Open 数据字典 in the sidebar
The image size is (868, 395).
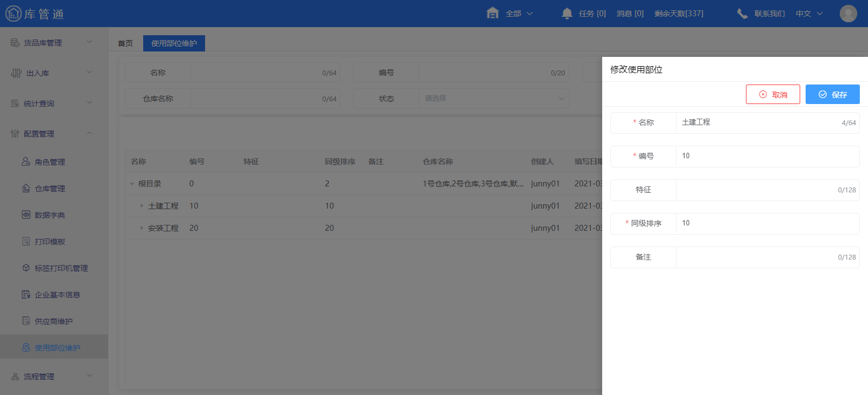click(x=50, y=215)
